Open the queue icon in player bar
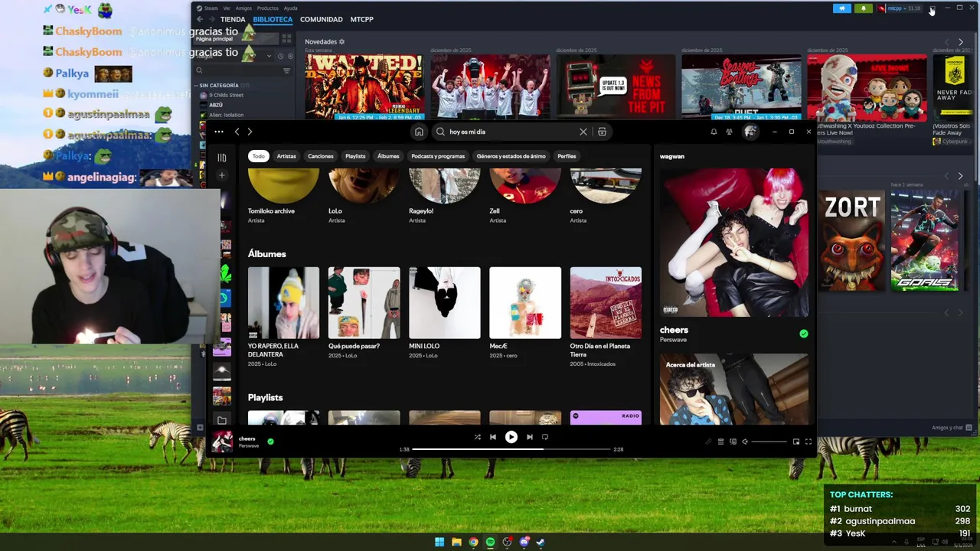980x551 pixels. [x=720, y=442]
